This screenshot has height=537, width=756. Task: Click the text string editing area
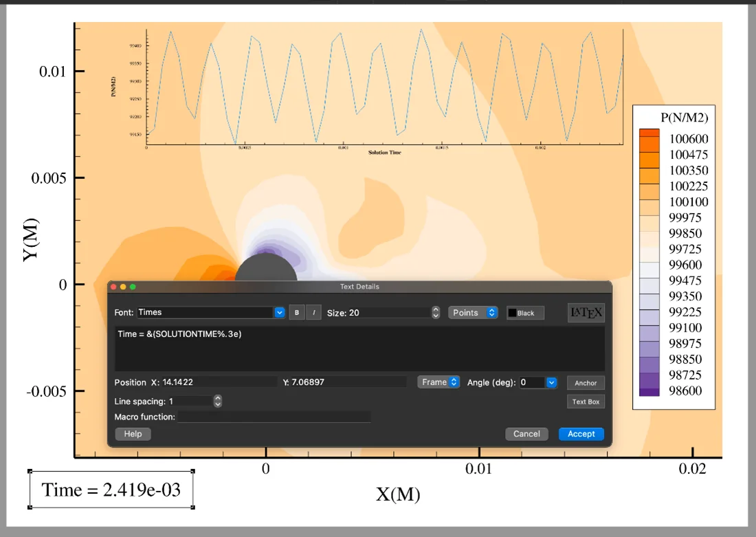tap(359, 349)
